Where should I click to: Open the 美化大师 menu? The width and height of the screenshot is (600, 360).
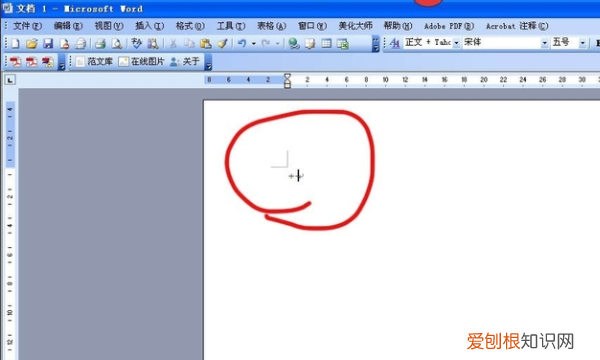coord(355,26)
